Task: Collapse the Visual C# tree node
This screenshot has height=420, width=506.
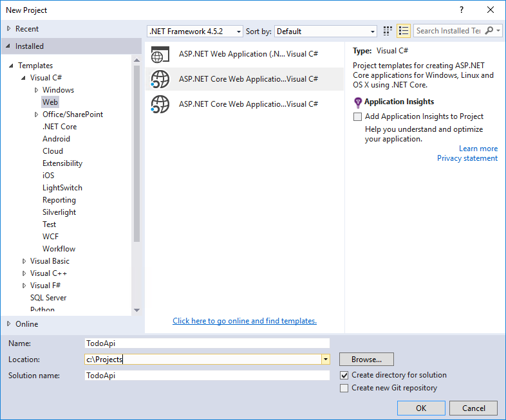Action: (x=24, y=78)
